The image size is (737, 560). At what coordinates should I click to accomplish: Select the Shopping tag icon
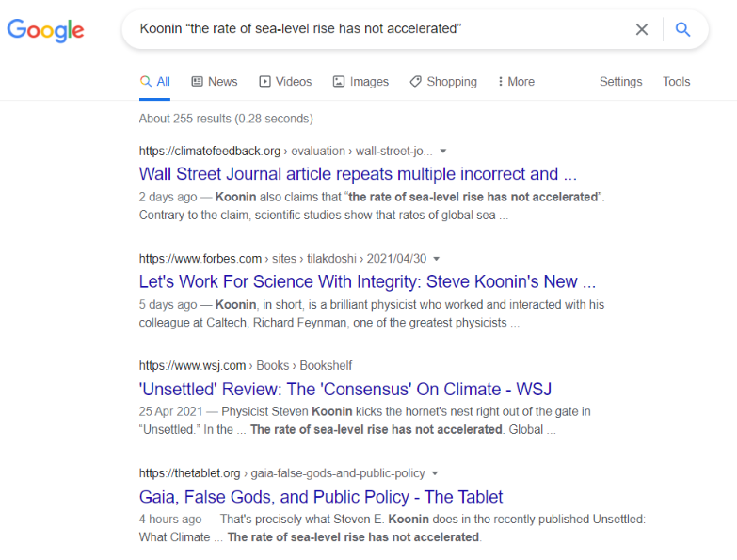(415, 81)
